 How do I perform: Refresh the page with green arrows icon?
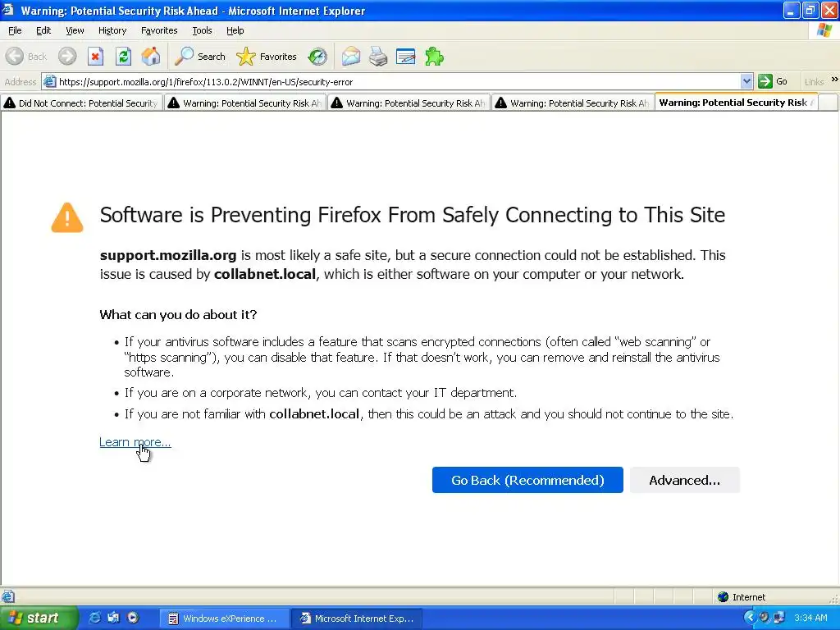(x=123, y=57)
